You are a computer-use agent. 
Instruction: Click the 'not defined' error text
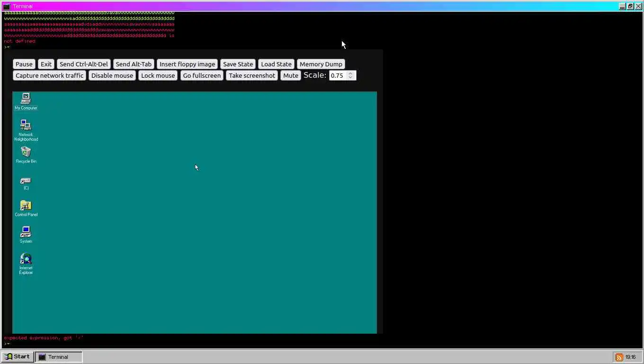tap(19, 41)
